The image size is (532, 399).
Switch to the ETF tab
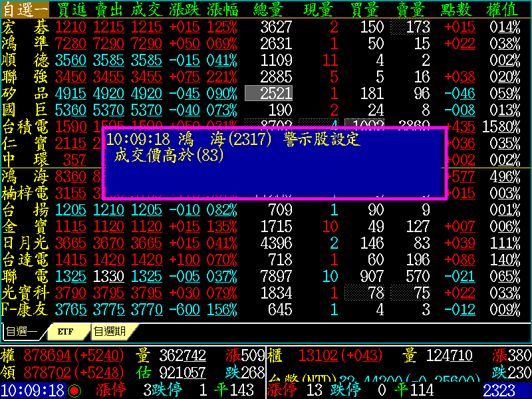[x=65, y=331]
